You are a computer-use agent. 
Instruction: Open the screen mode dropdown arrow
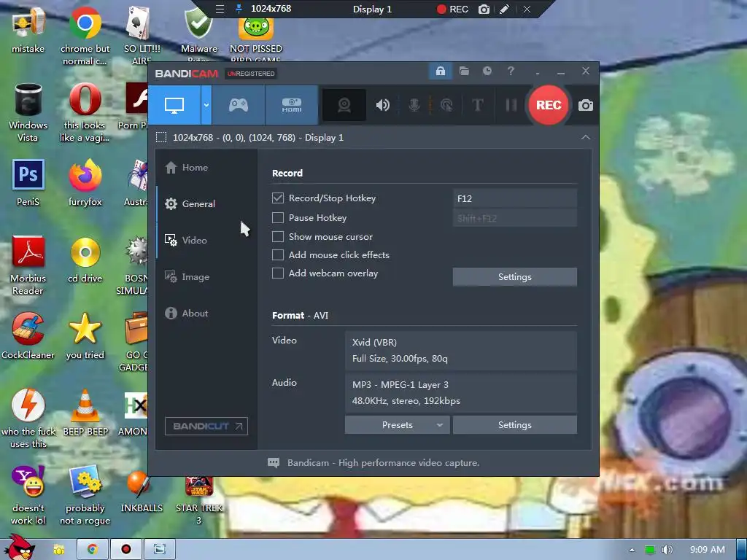pyautogui.click(x=206, y=105)
